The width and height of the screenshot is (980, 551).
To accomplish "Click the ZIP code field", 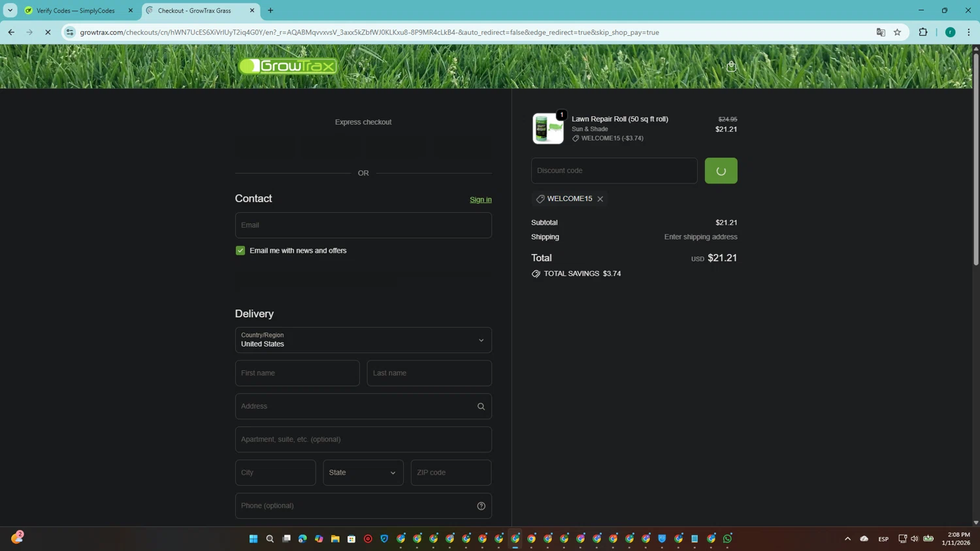I will point(451,473).
